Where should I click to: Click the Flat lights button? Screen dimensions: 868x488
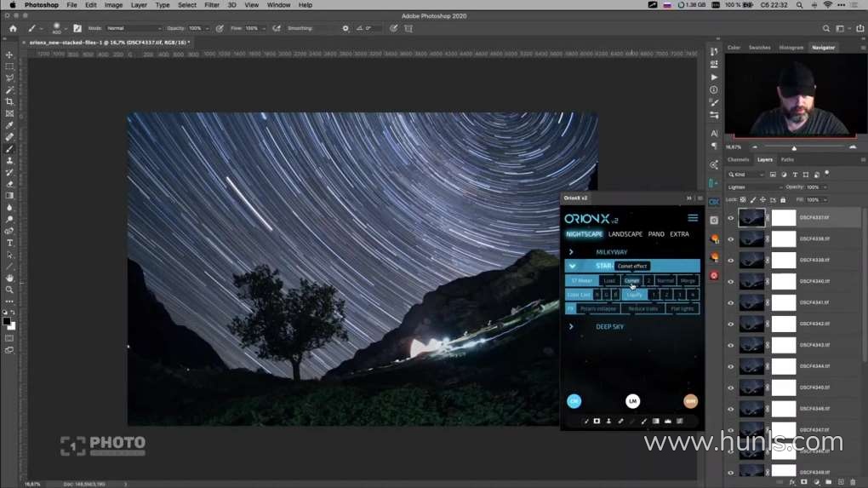682,309
